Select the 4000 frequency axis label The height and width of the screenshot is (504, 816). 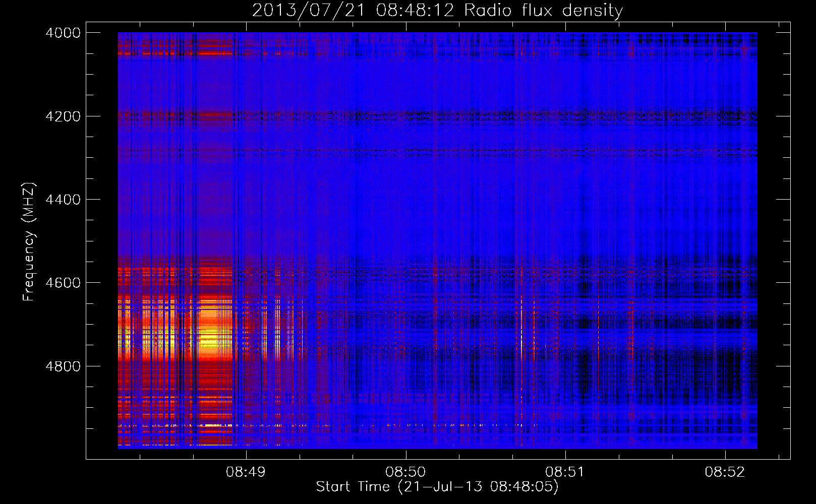(x=63, y=33)
